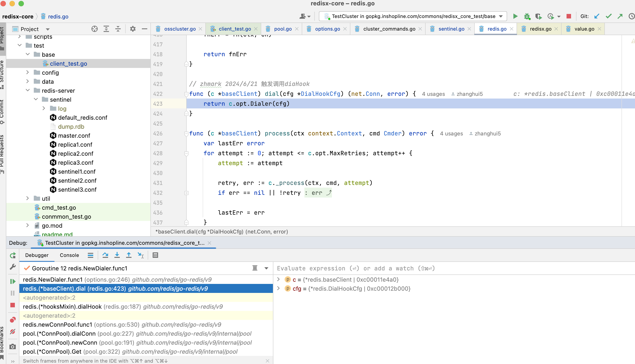
Task: Hide the Project tool window
Action: click(x=144, y=29)
